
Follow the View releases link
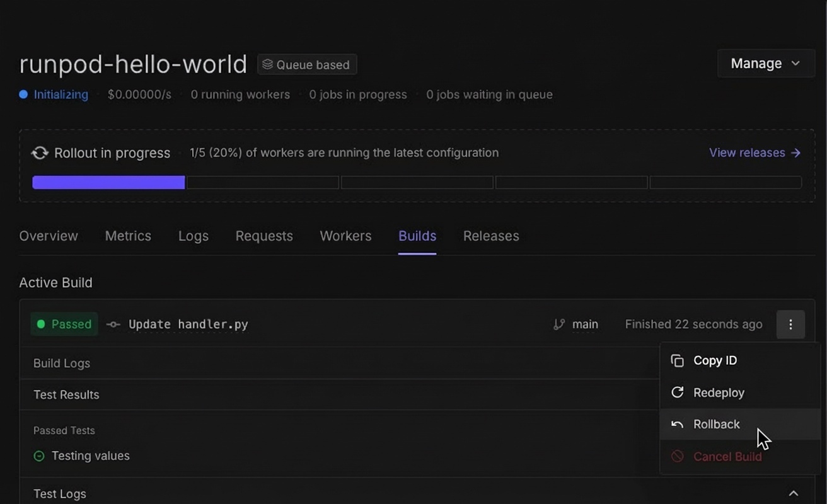click(x=755, y=153)
